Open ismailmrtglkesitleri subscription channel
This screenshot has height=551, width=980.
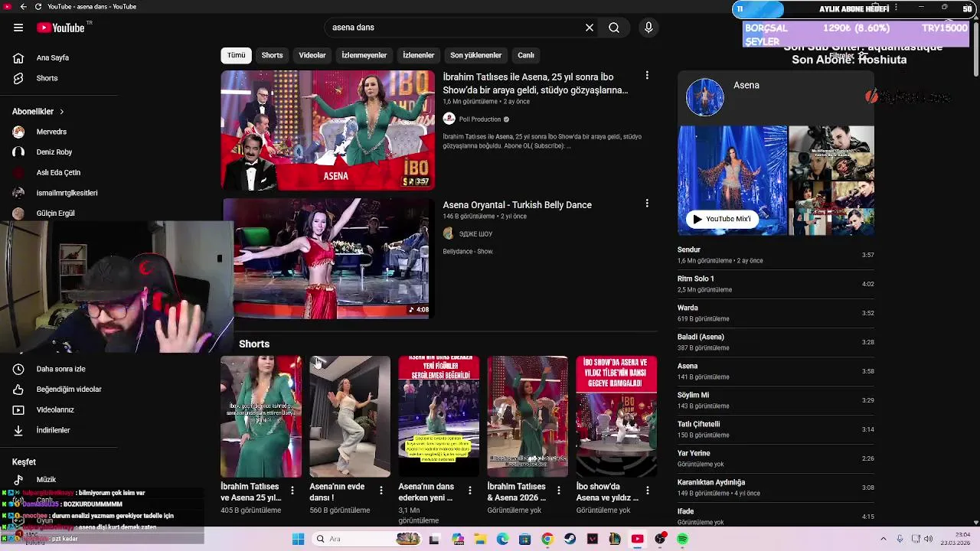[67, 193]
